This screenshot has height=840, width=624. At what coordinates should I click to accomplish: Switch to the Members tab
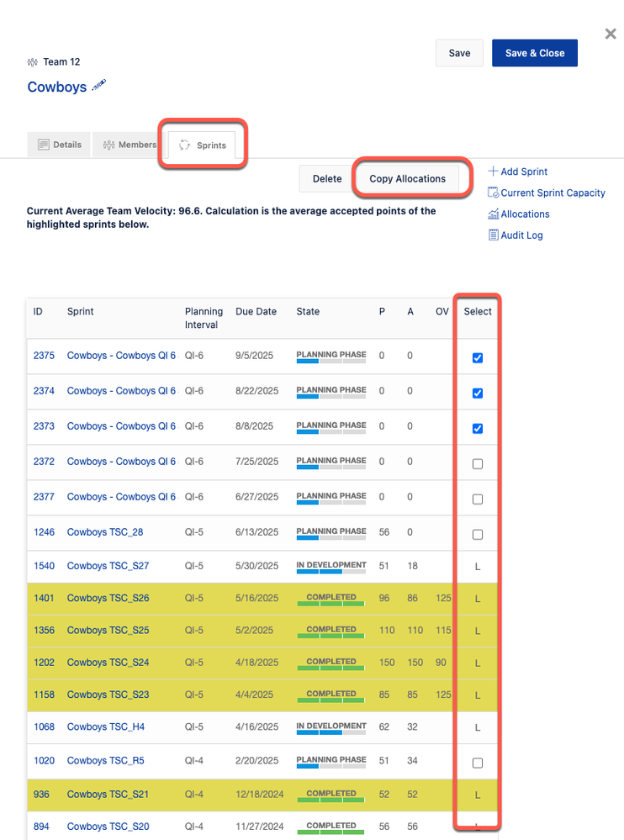click(129, 145)
